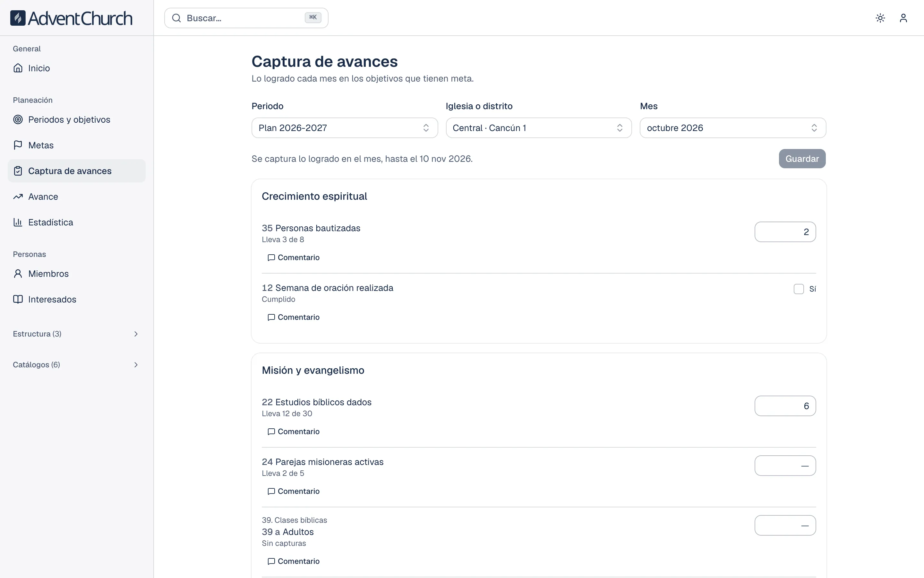Go to Inicio in the sidebar

(x=76, y=68)
